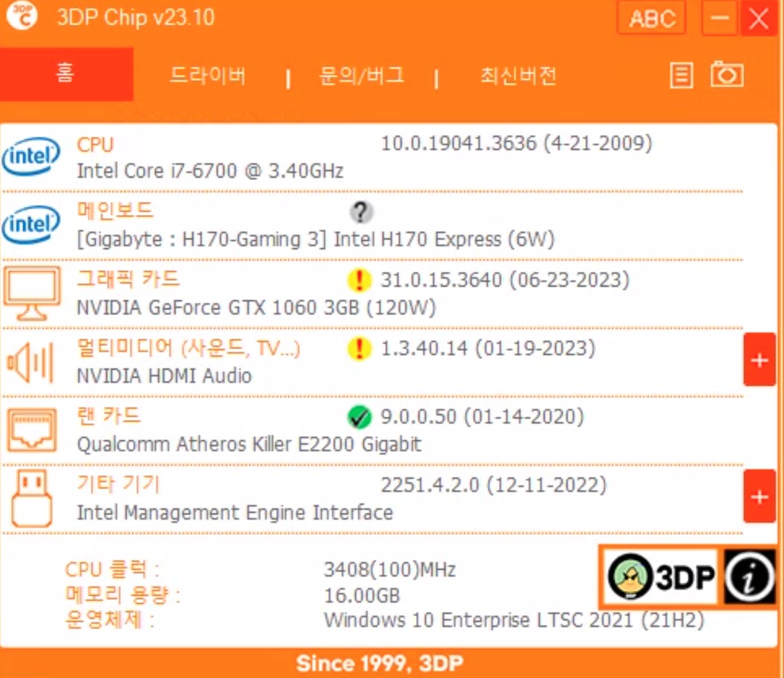The height and width of the screenshot is (678, 784).
Task: Click the CPU heading link
Action: 95,144
